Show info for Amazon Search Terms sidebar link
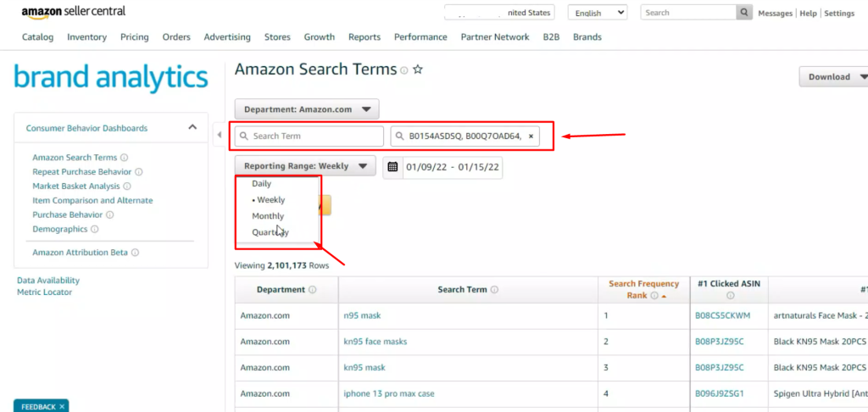This screenshot has width=868, height=412. coord(124,158)
